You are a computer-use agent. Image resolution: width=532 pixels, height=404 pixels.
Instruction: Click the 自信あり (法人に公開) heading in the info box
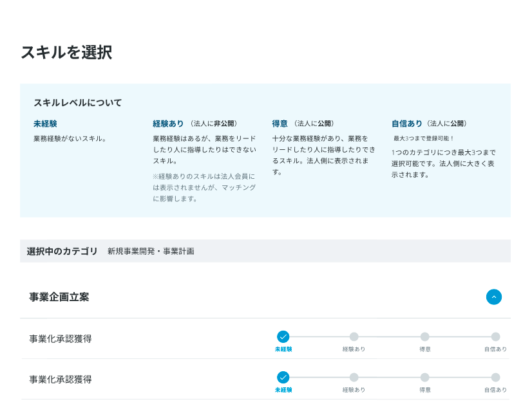pyautogui.click(x=429, y=124)
